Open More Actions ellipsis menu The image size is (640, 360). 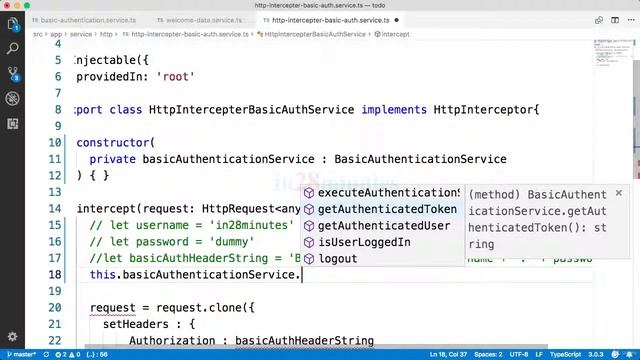(x=631, y=20)
